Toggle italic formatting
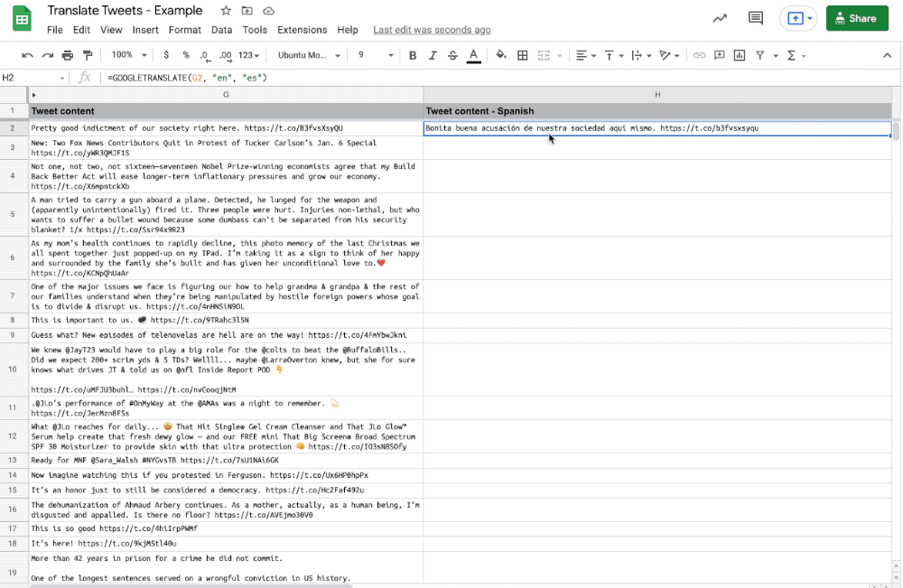 pyautogui.click(x=433, y=55)
